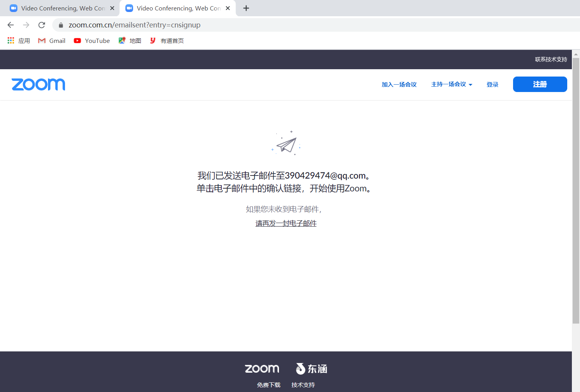
Task: Open 联系技术支持 link in top bar
Action: (x=551, y=60)
